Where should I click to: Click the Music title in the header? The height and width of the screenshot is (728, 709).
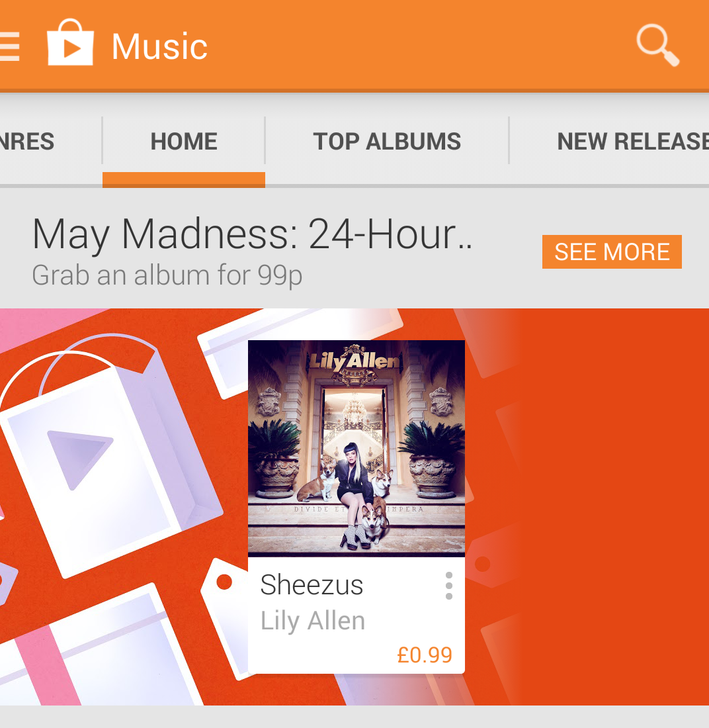(x=159, y=46)
